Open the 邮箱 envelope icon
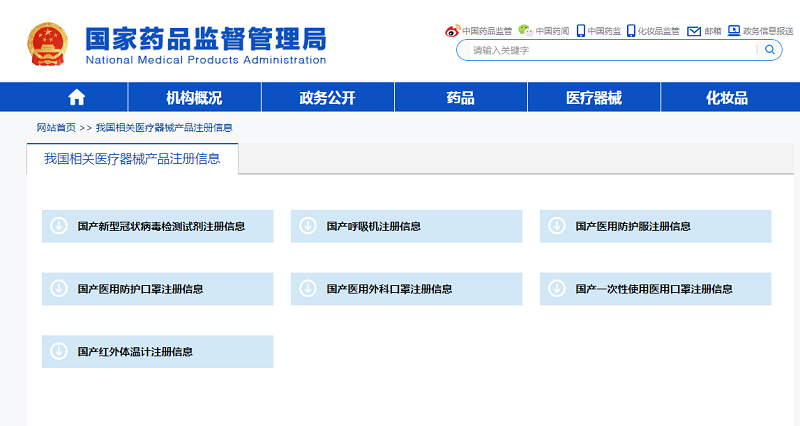Image resolution: width=800 pixels, height=426 pixels. pyautogui.click(x=694, y=31)
